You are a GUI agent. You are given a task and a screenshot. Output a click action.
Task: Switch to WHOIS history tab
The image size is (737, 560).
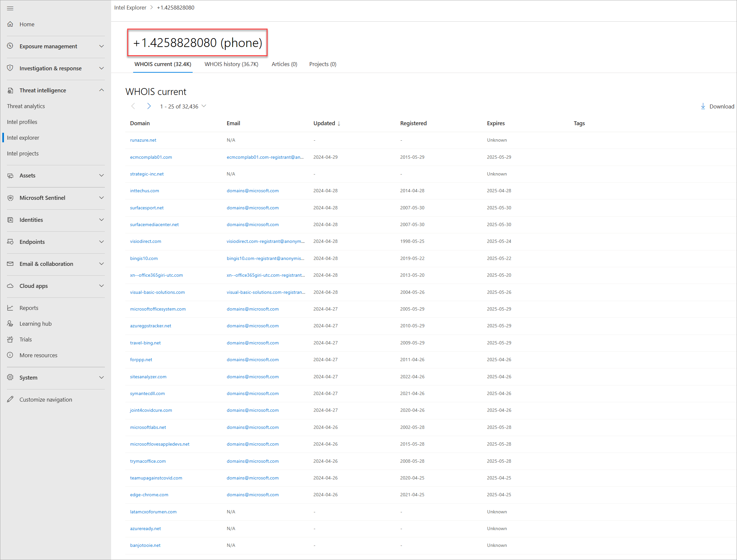coord(231,64)
